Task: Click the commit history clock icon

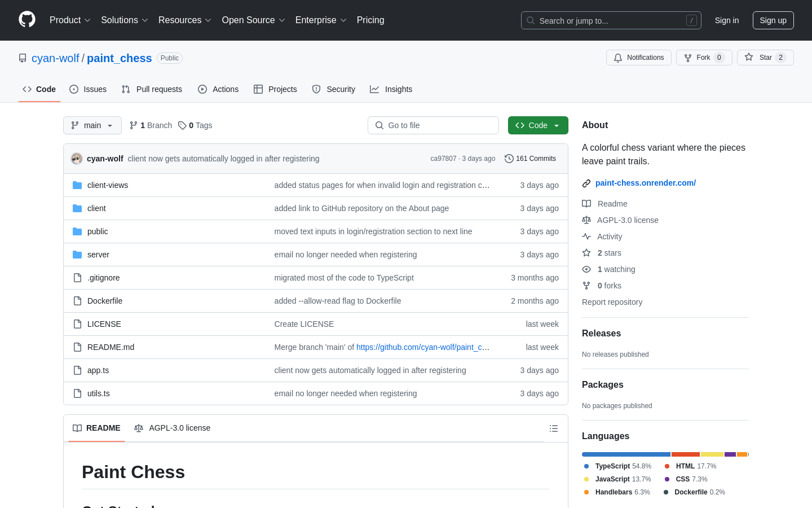Action: (509, 159)
